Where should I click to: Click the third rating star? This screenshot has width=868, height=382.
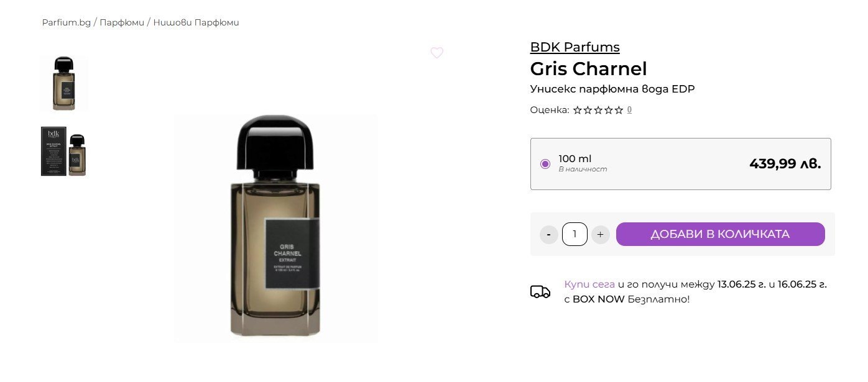(x=598, y=110)
